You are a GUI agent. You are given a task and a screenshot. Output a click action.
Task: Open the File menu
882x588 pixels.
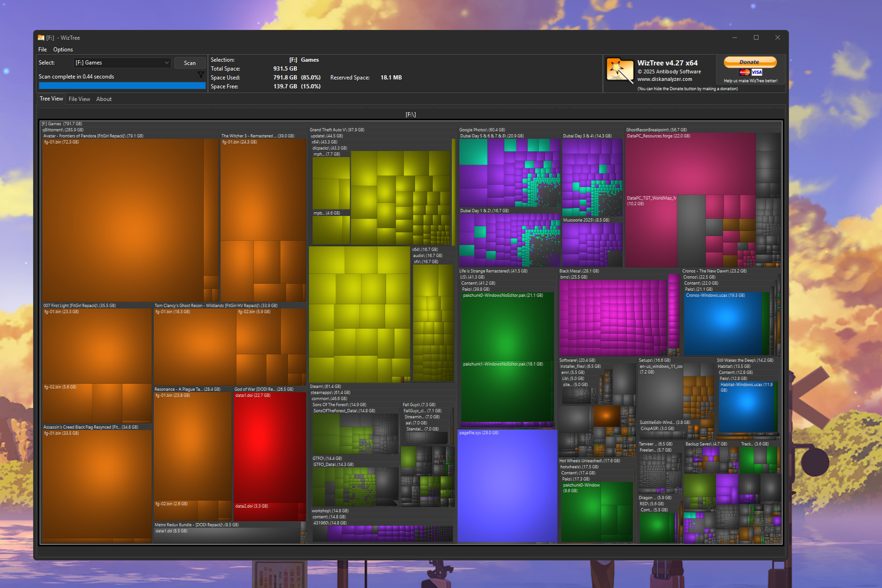[43, 49]
